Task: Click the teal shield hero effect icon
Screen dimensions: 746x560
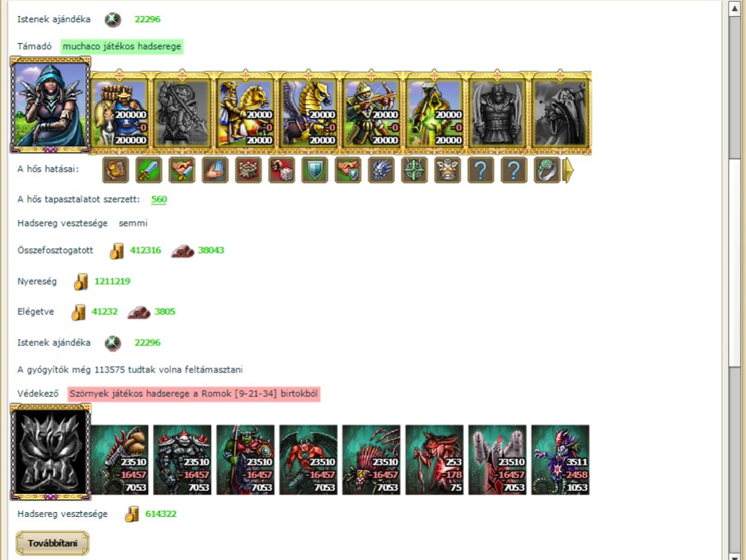Action: tap(315, 170)
